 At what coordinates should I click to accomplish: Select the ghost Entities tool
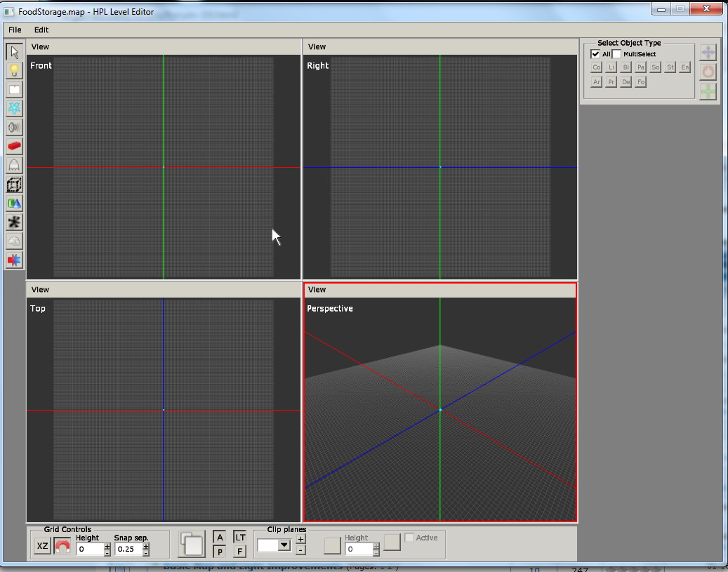14,166
